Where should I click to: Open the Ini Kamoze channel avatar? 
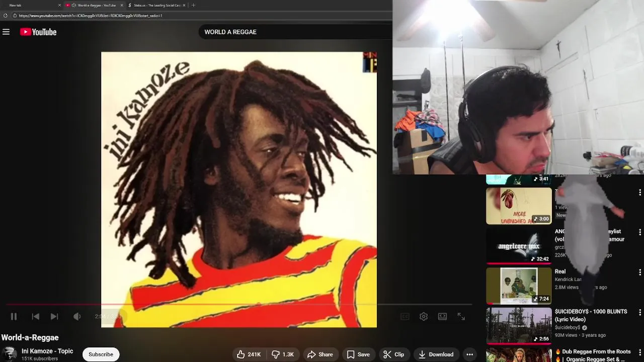(x=9, y=354)
